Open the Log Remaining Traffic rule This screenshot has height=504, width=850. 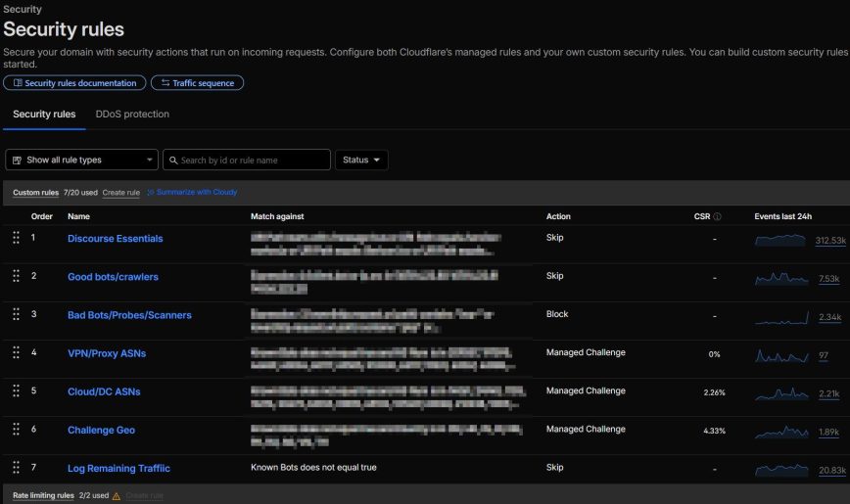(114, 469)
